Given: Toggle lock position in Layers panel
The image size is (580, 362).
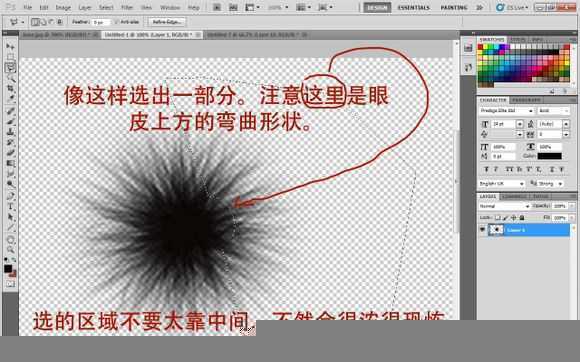Looking at the screenshot, I should pos(513,218).
